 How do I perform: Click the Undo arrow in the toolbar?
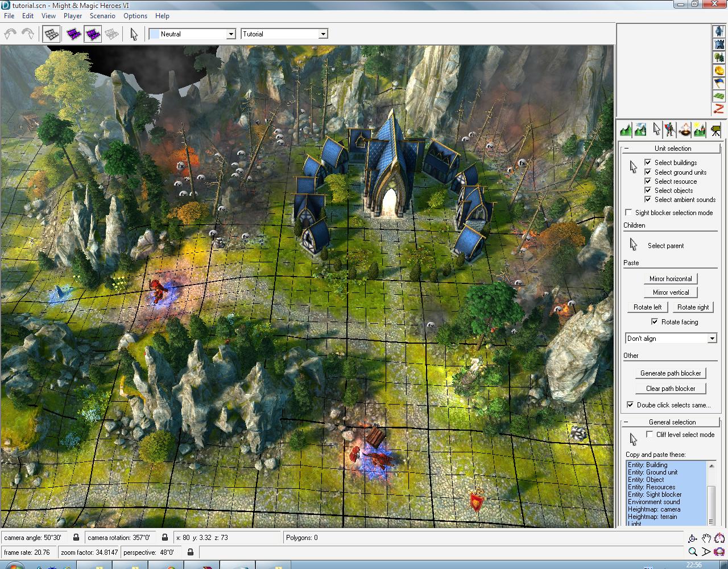[x=10, y=34]
